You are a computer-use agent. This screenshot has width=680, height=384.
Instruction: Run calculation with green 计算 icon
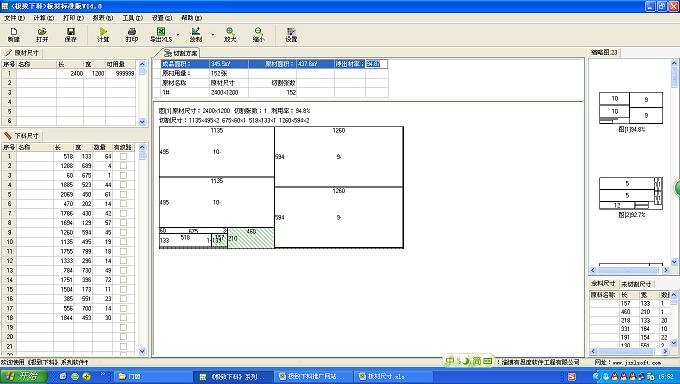pos(103,35)
